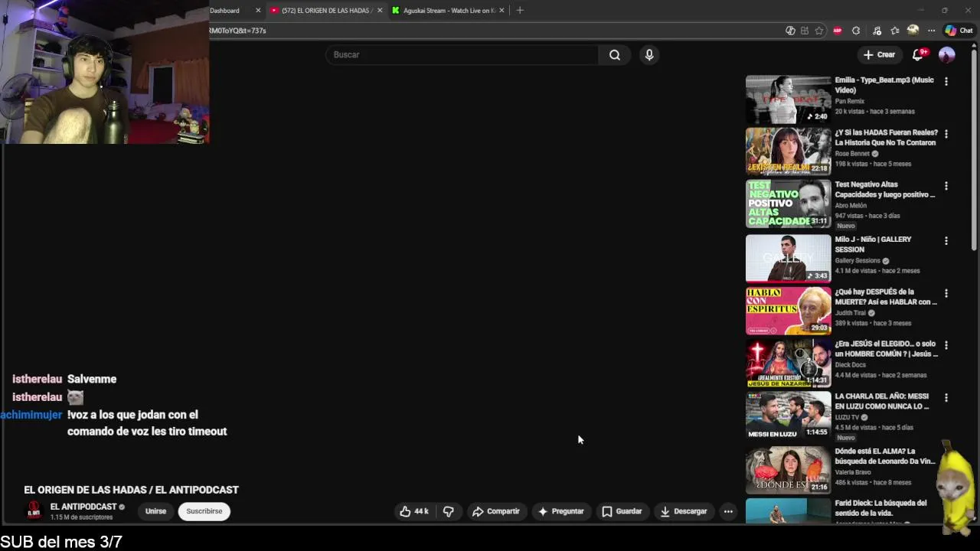Open EL ANTIPODCAST channel avatar
The image size is (980, 551).
coord(34,510)
